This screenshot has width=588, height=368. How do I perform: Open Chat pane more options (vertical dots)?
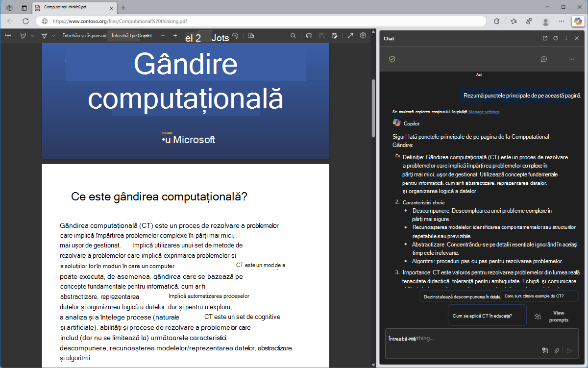pos(566,38)
